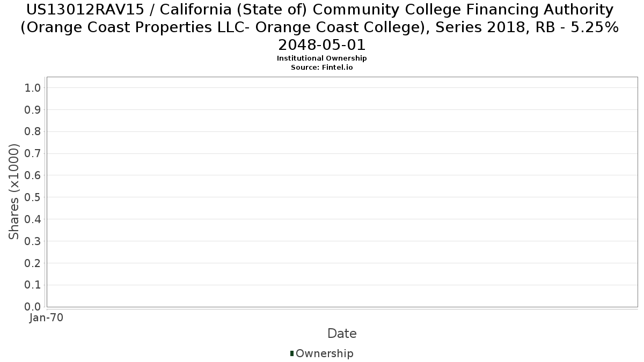Click the 1.0 y-axis tick label
The image size is (644, 362).
(33, 88)
